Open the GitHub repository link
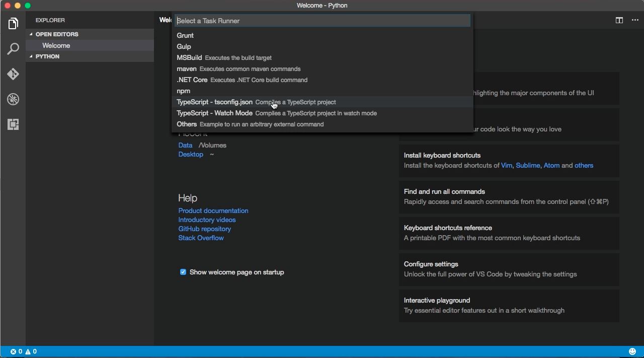Screen dimensions: 644x358 click(204, 229)
